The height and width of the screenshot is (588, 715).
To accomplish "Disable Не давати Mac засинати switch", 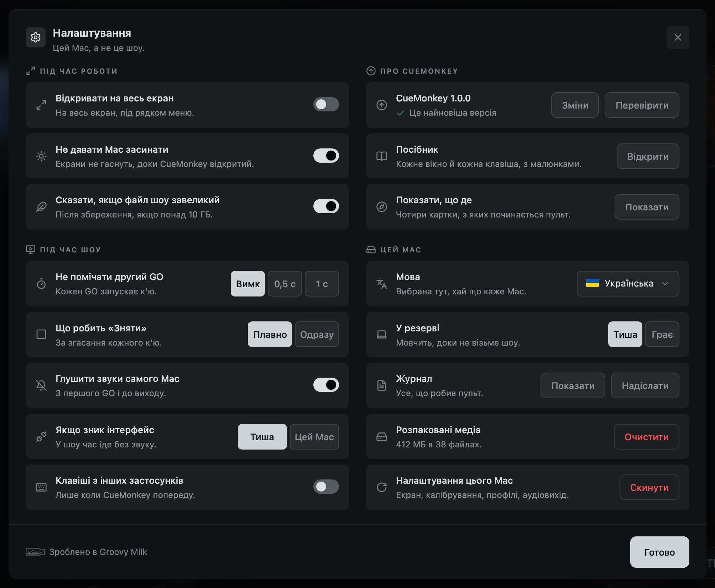I will click(326, 156).
